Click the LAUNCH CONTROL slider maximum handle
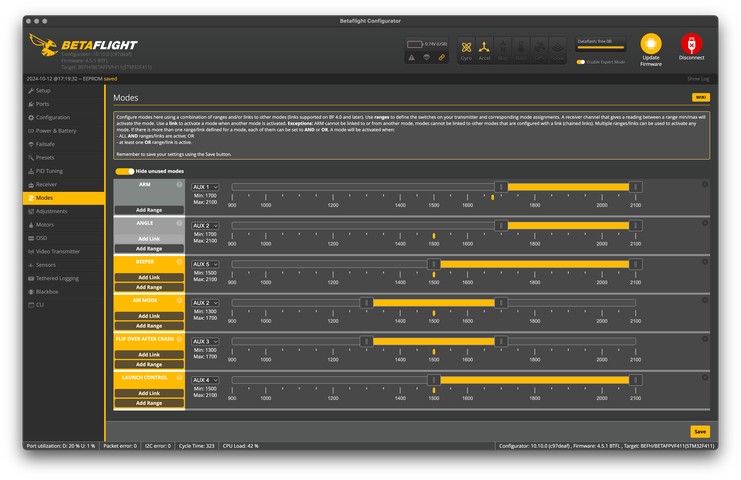 coord(636,380)
